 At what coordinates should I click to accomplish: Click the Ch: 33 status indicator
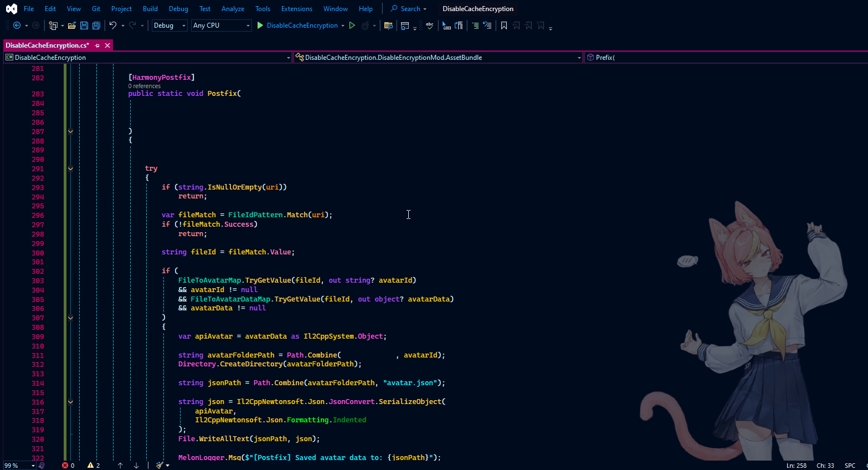(825, 466)
